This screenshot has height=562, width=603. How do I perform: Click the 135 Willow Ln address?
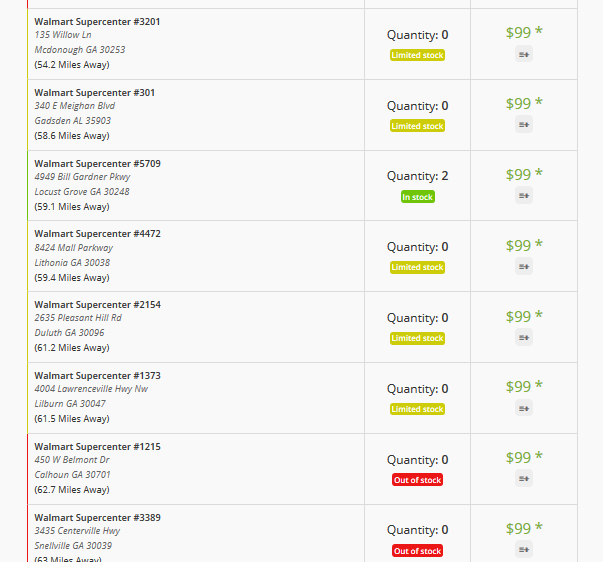(x=63, y=35)
